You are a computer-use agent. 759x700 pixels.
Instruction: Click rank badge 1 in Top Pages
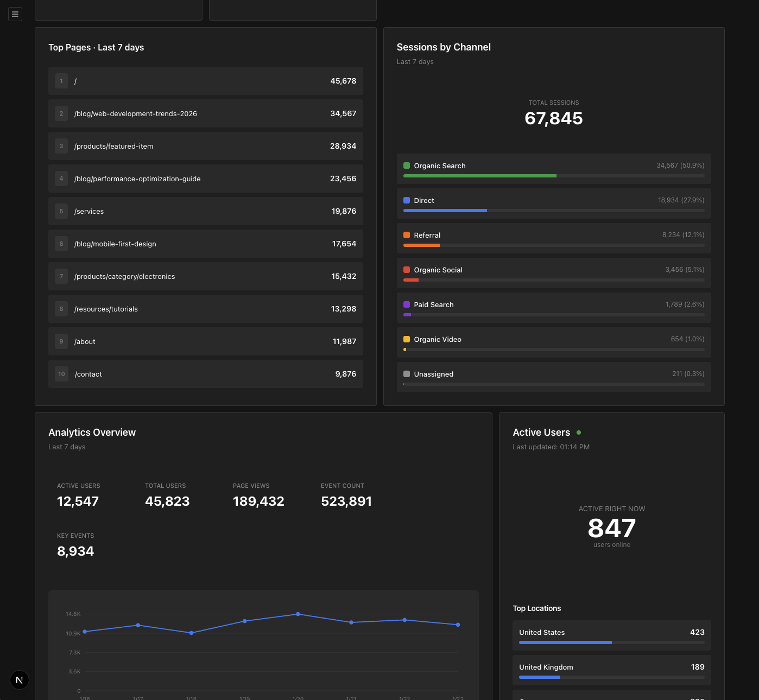[x=61, y=81]
